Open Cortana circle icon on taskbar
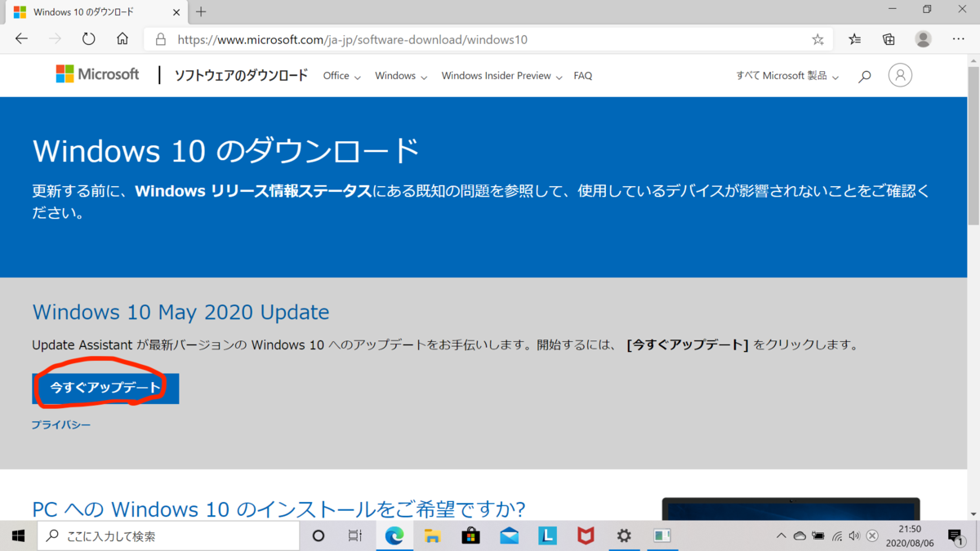The image size is (980, 551). pyautogui.click(x=318, y=536)
